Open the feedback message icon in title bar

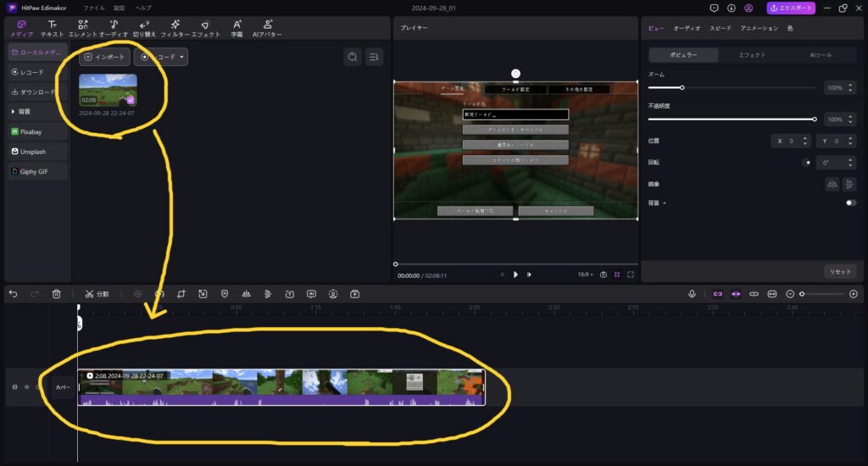click(x=714, y=8)
